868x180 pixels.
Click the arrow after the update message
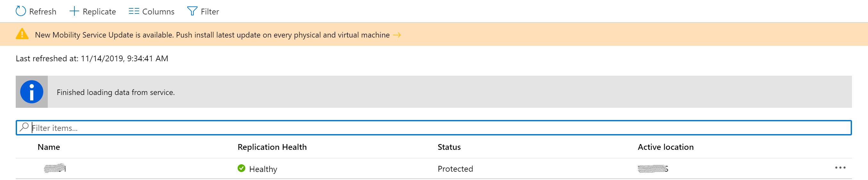click(x=397, y=35)
